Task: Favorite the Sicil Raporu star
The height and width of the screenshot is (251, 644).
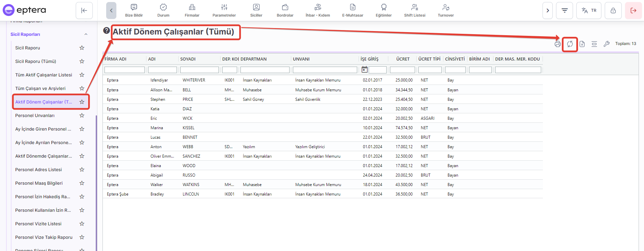Action: (82, 48)
